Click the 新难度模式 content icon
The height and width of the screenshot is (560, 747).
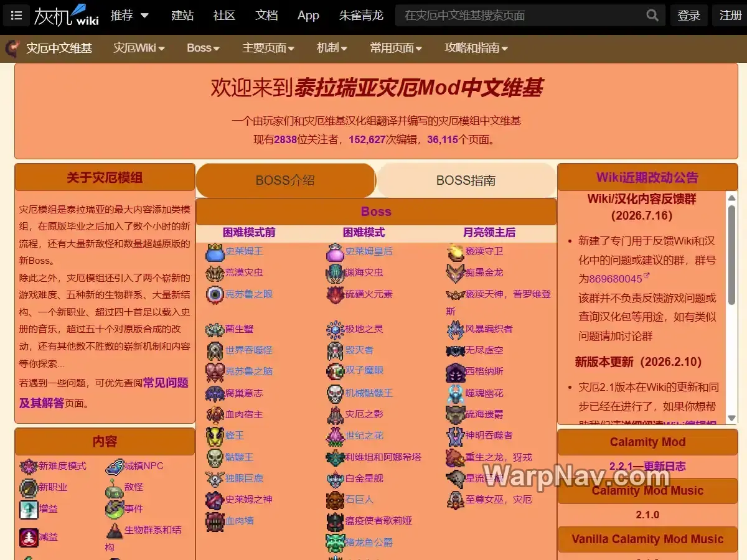pyautogui.click(x=29, y=466)
